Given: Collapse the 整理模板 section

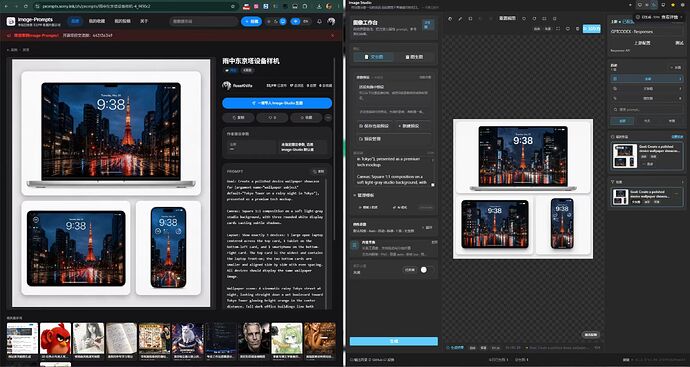Looking at the screenshot, I should click(364, 195).
